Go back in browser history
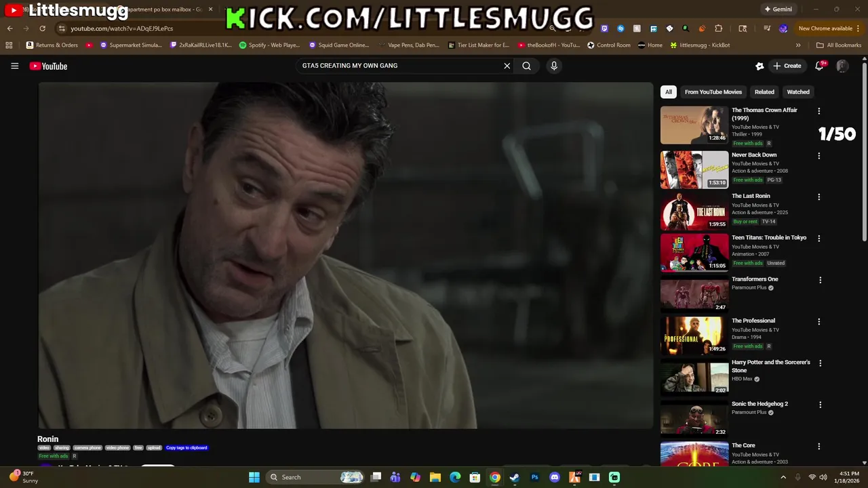The image size is (868, 488). [9, 28]
